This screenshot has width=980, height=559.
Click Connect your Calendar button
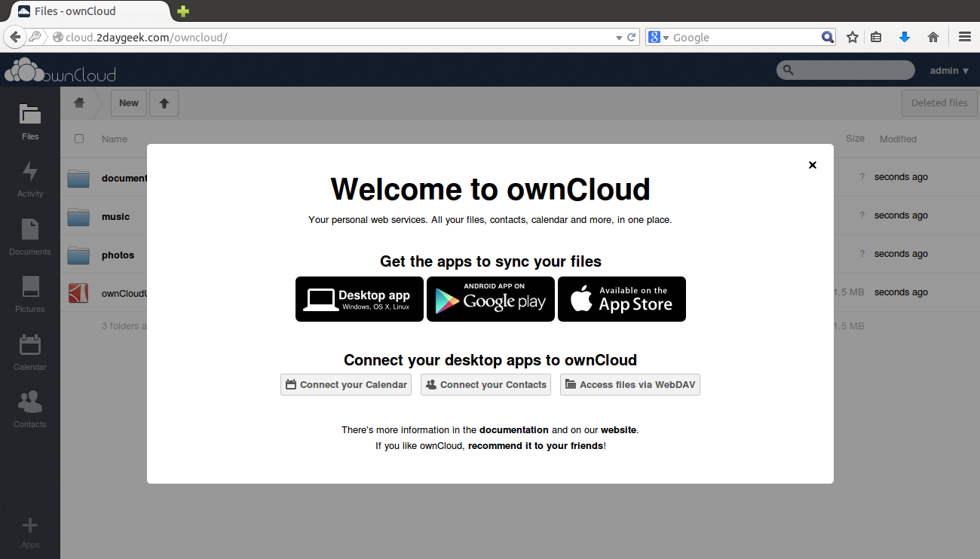(x=346, y=385)
